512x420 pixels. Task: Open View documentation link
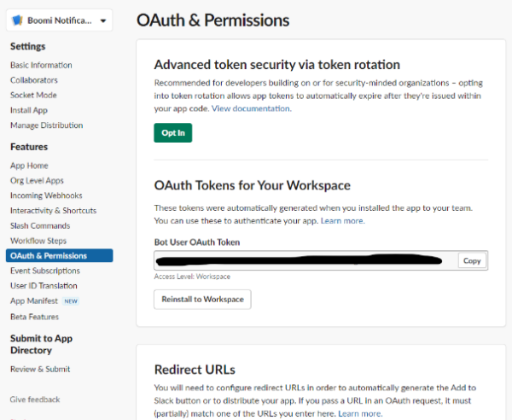click(x=252, y=108)
